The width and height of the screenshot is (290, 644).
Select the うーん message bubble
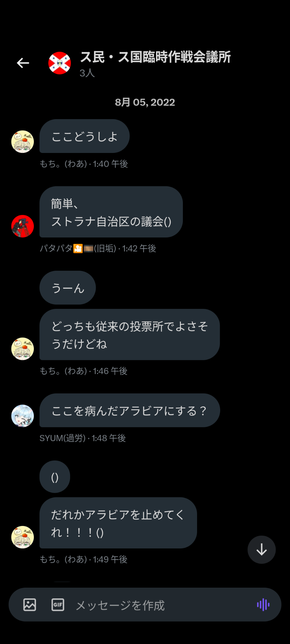click(68, 288)
